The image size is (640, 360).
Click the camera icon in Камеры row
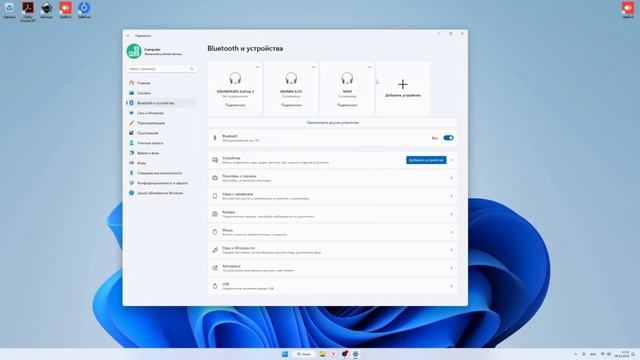click(x=215, y=214)
